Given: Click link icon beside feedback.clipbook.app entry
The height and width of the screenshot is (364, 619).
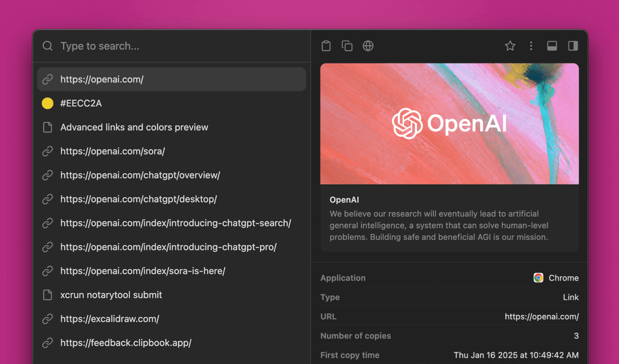Looking at the screenshot, I should coord(47,343).
